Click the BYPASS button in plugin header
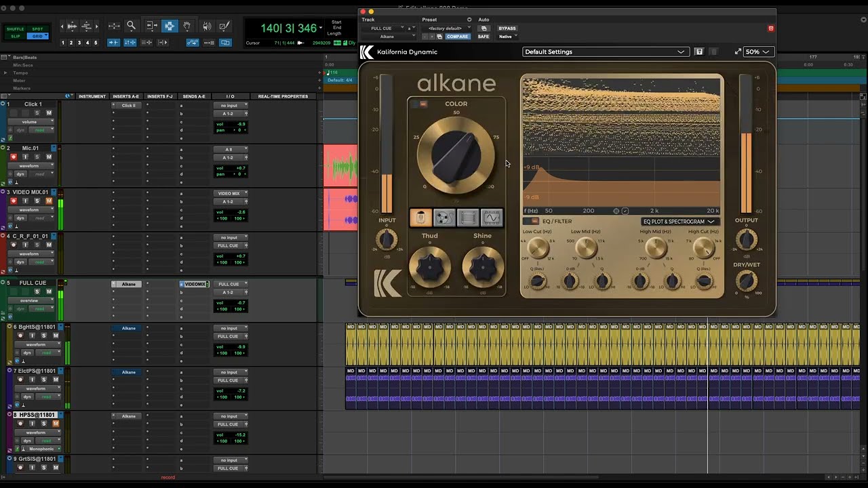The width and height of the screenshot is (868, 488). pos(507,28)
